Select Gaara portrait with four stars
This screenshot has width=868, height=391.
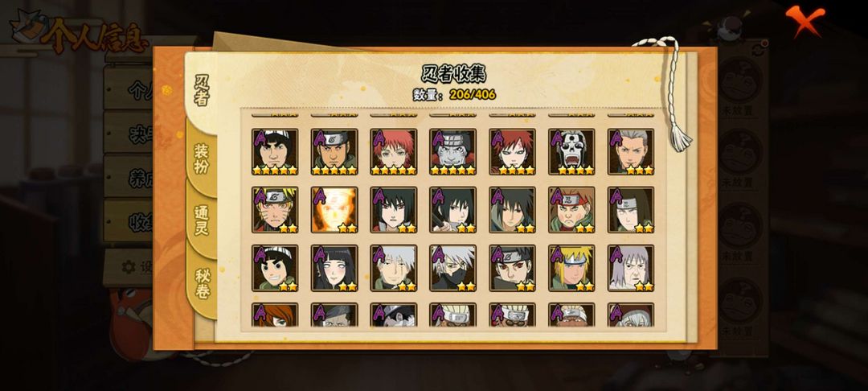point(513,152)
